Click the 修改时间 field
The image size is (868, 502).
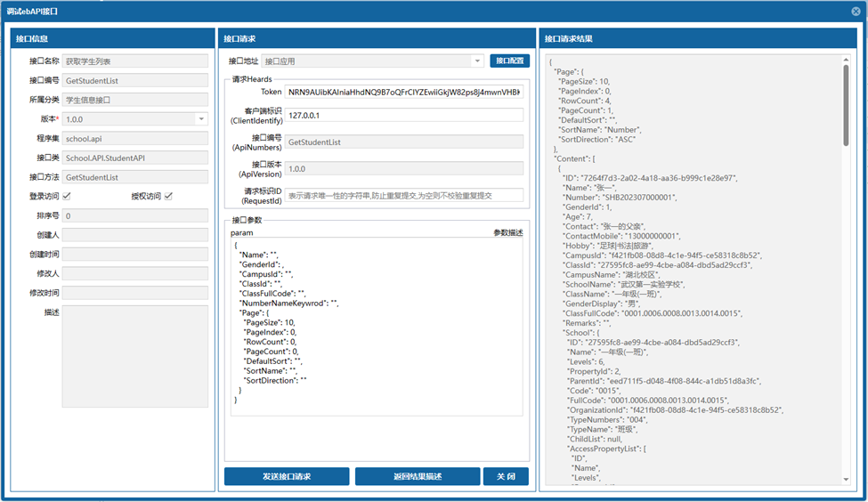(x=135, y=293)
